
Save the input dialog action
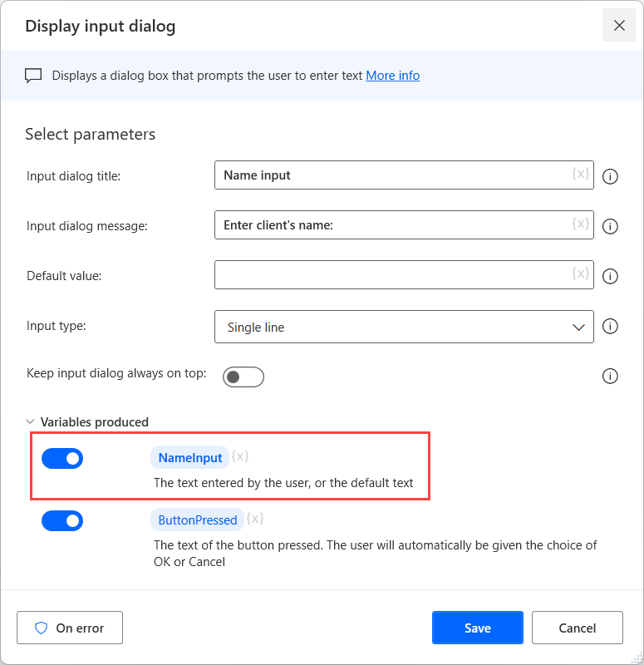pos(477,628)
